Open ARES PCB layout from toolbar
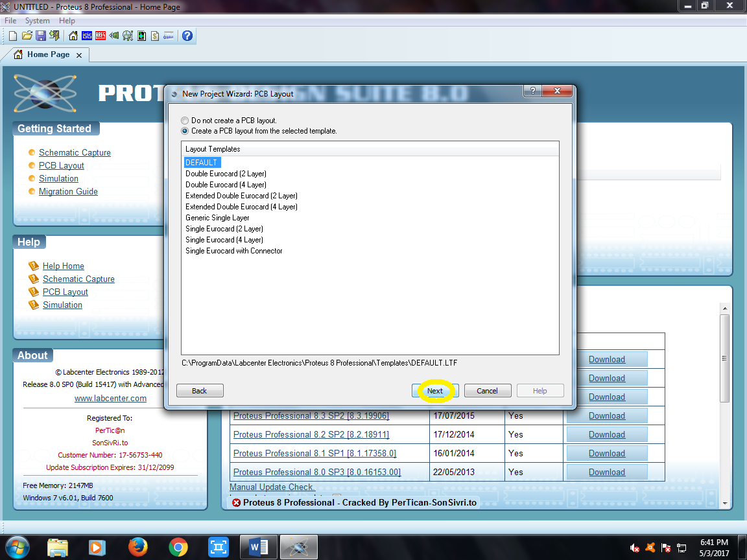747x560 pixels. click(101, 36)
